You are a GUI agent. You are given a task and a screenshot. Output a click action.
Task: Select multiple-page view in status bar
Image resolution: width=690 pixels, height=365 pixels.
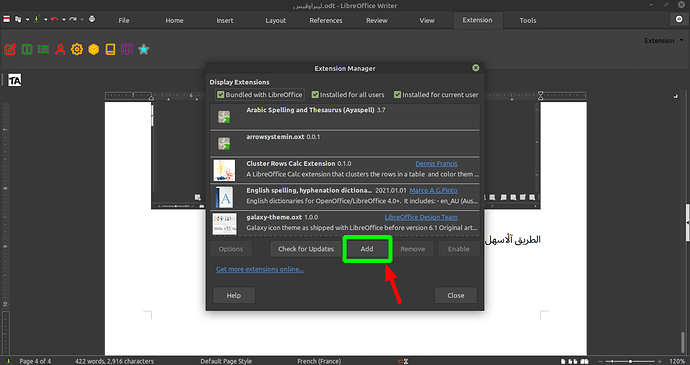573,361
